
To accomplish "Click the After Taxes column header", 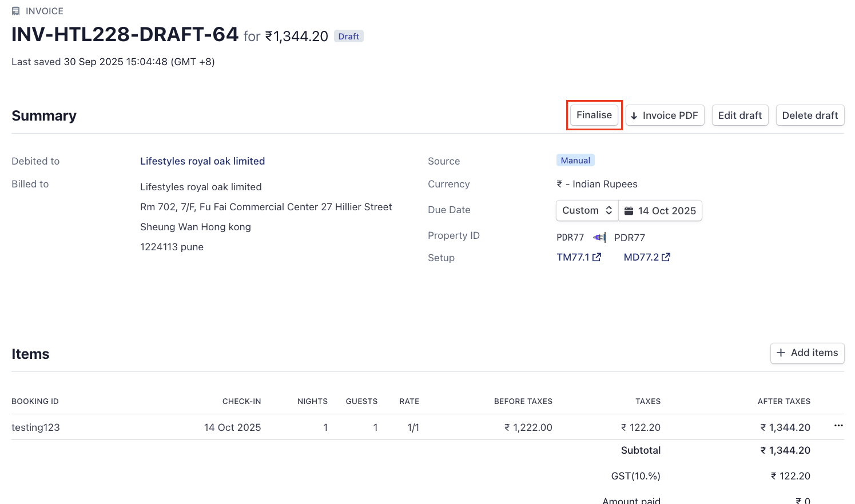I will 784,402.
